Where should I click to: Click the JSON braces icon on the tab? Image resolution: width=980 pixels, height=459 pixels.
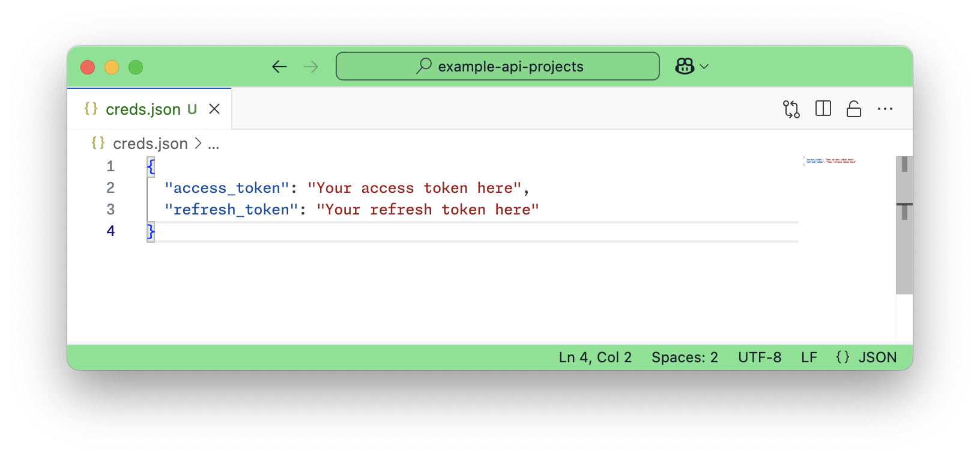[x=91, y=109]
